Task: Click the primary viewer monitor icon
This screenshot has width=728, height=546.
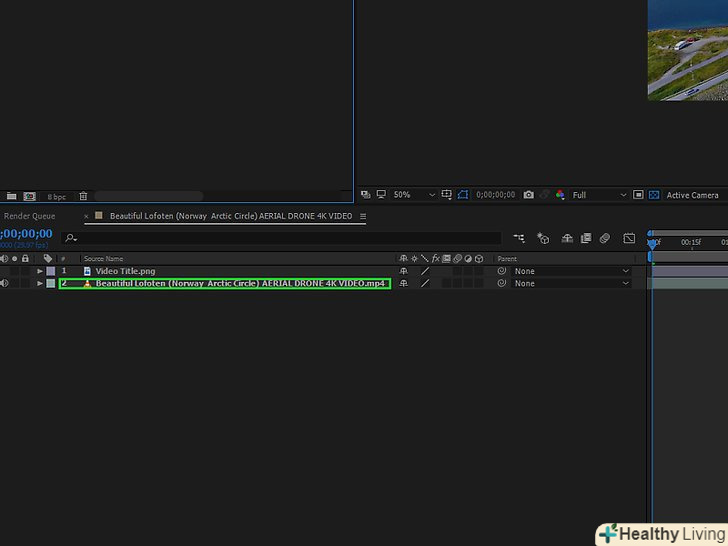Action: [x=381, y=195]
